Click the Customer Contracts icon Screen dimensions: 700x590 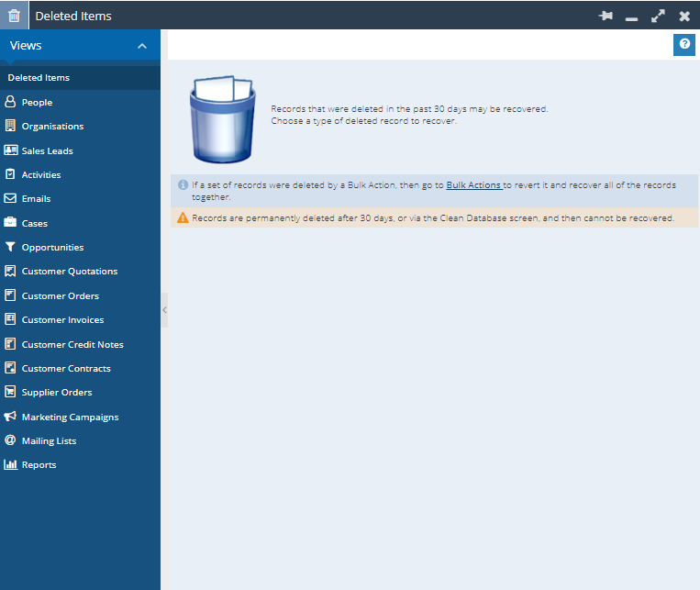10,368
